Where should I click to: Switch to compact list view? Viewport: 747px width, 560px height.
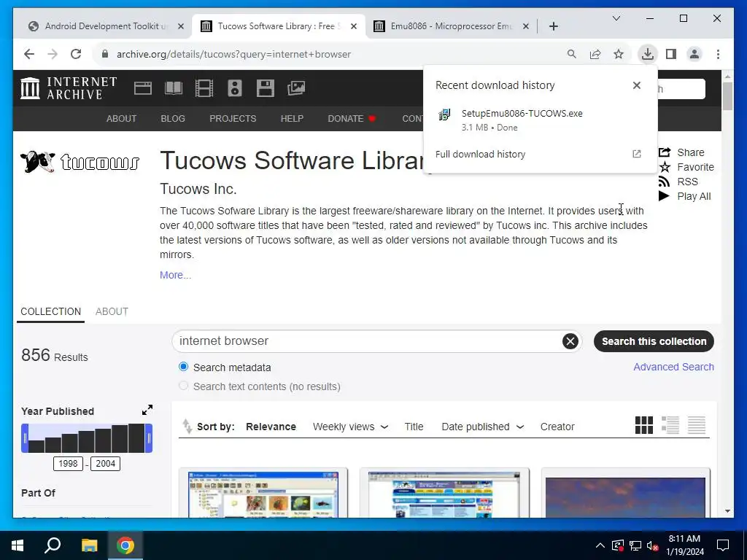coord(697,425)
